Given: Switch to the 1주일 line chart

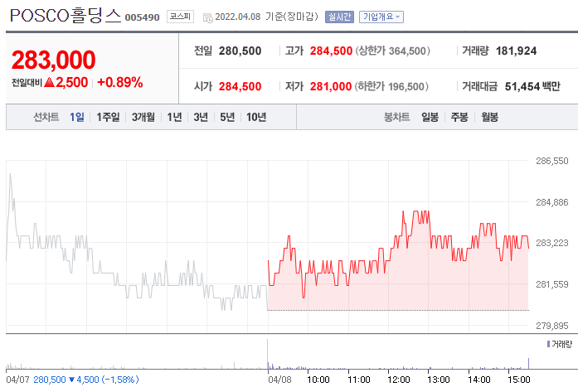Looking at the screenshot, I should coord(108,117).
